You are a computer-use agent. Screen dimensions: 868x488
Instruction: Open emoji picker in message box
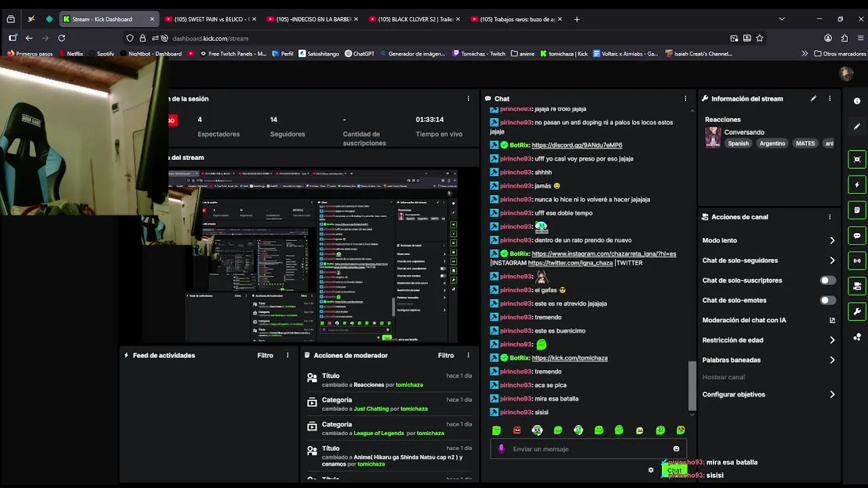(x=676, y=449)
